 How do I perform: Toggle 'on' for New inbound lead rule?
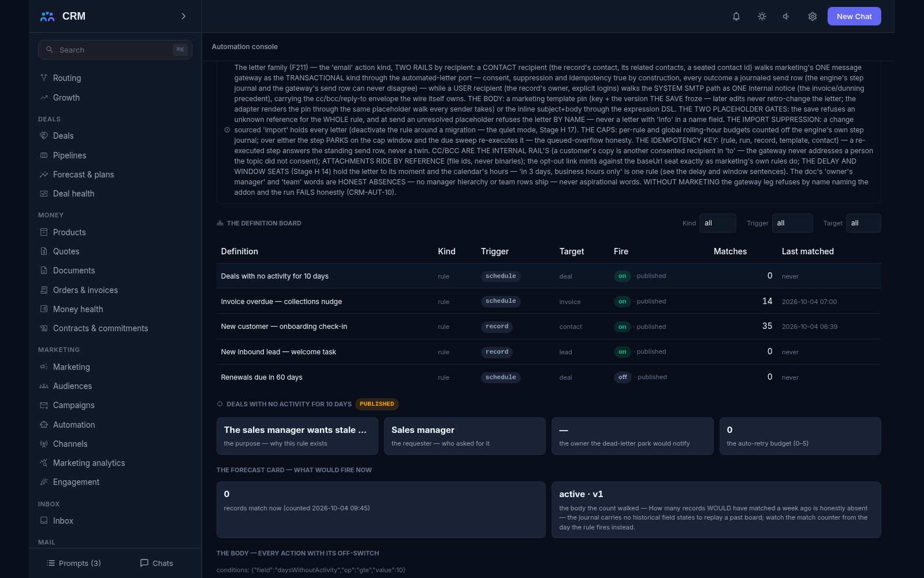pyautogui.click(x=622, y=351)
